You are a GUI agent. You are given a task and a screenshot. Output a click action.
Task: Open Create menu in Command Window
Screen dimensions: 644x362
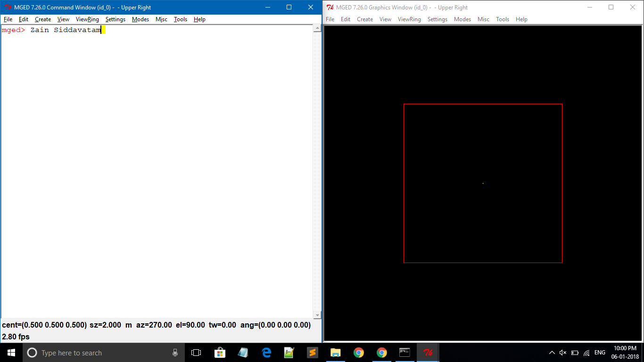pyautogui.click(x=43, y=19)
